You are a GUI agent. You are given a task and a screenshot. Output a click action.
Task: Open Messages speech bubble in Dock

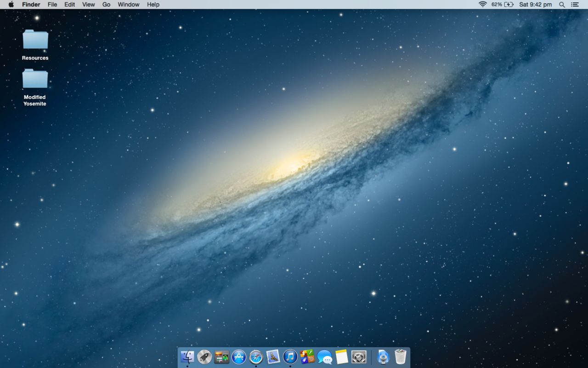pos(325,357)
